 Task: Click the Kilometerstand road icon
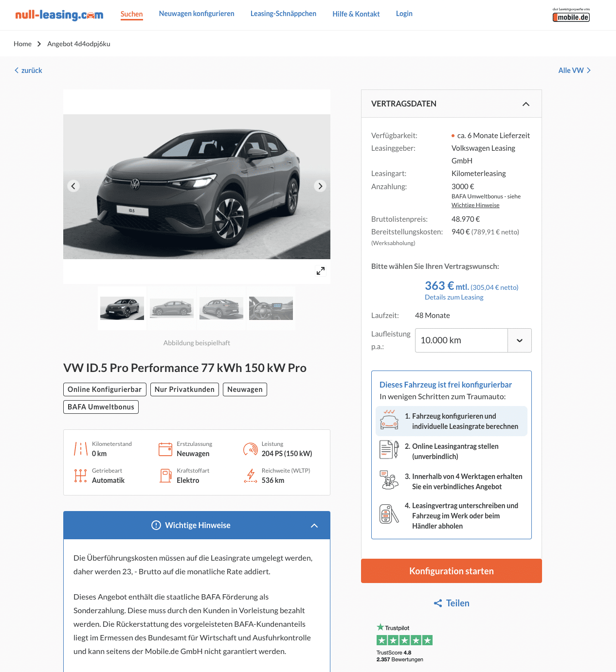[81, 449]
